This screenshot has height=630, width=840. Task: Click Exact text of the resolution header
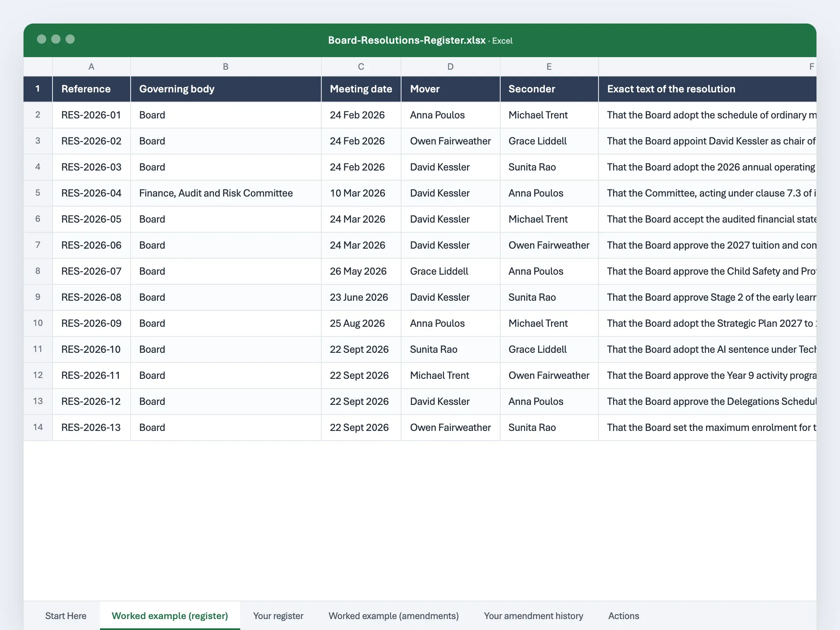pyautogui.click(x=708, y=89)
